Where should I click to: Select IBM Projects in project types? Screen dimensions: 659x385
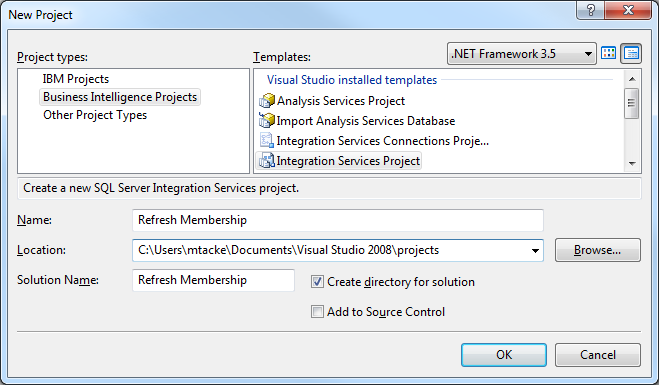76,79
